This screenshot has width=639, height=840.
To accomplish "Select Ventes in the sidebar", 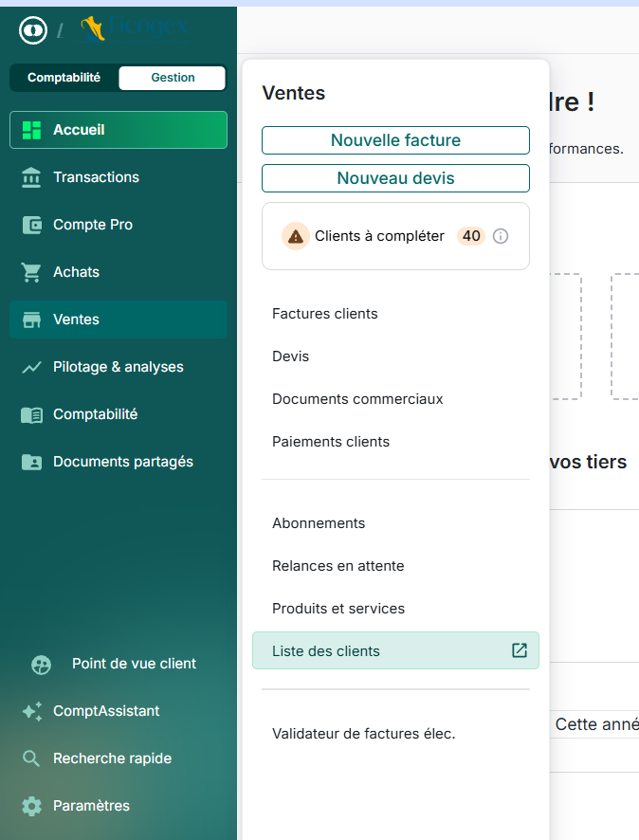I will [x=119, y=320].
